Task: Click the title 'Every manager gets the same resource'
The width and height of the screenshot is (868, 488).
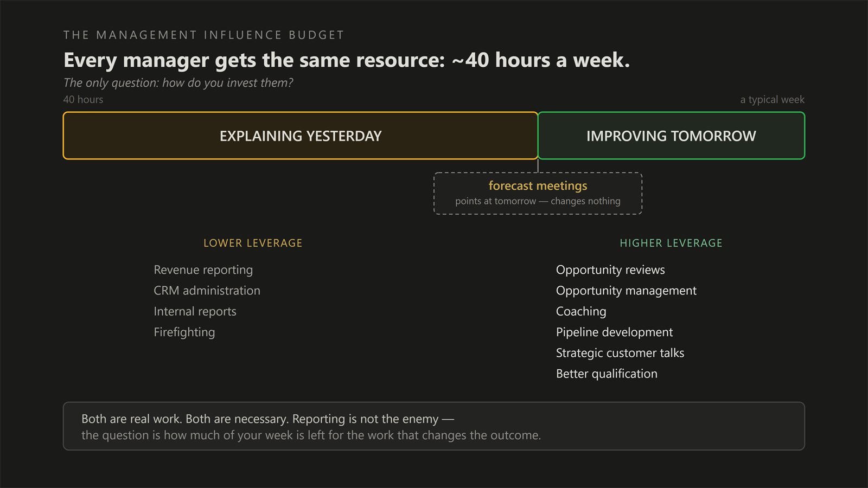Action: [x=347, y=60]
